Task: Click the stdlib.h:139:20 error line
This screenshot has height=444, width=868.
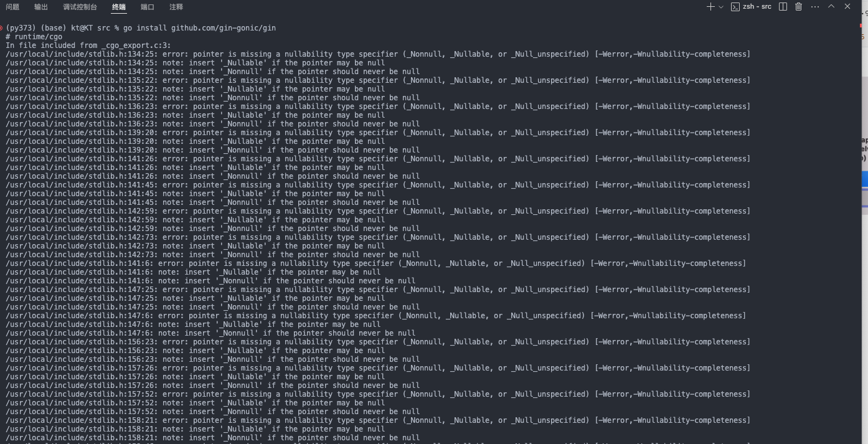Action: pyautogui.click(x=378, y=133)
